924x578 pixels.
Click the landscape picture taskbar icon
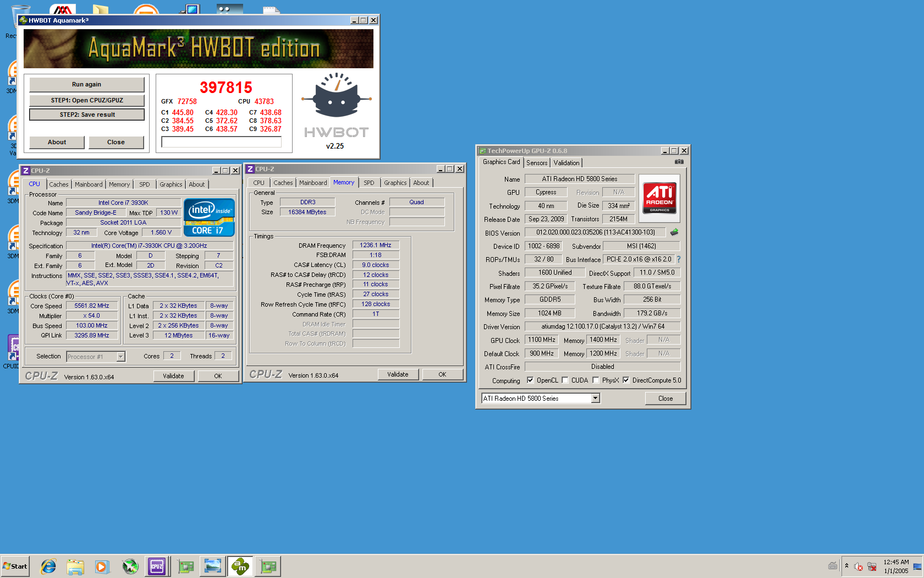pyautogui.click(x=213, y=566)
